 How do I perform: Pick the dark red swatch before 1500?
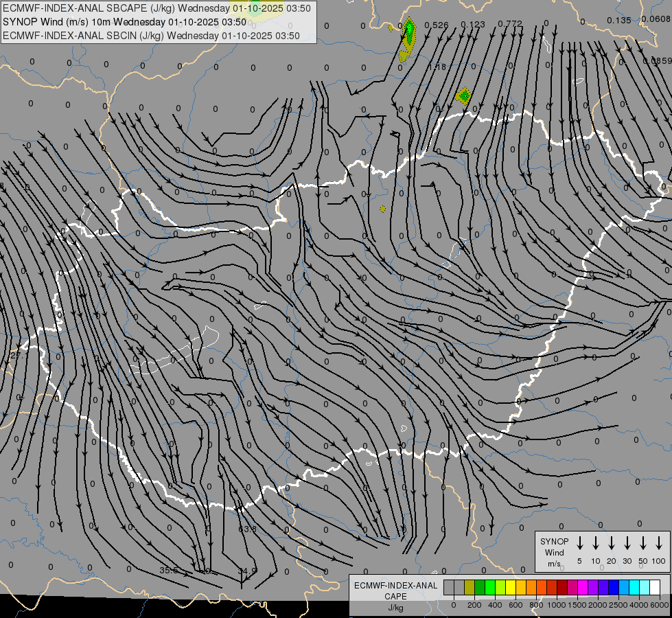click(x=561, y=588)
